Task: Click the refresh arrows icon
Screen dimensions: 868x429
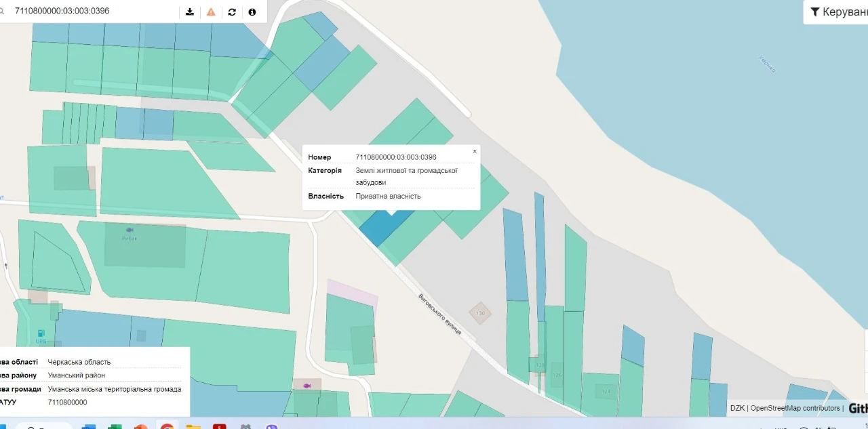Action: coord(232,12)
